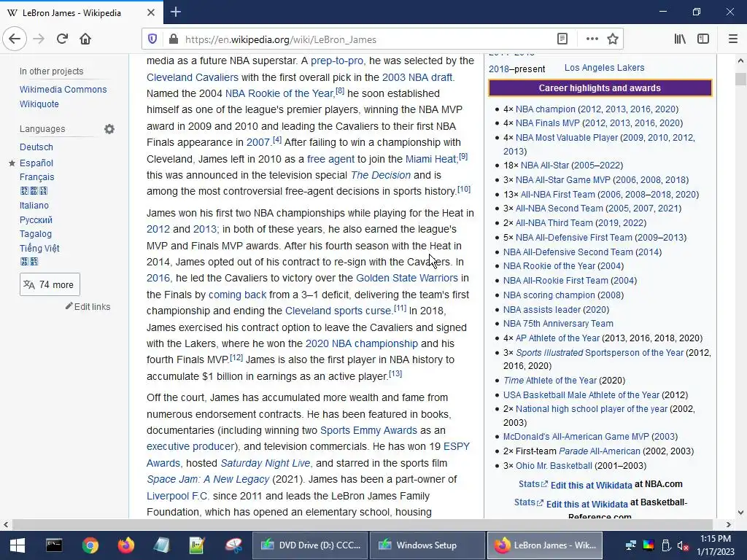This screenshot has height=560, width=747.
Task: Click the taskbar clock showing 1:15 PM
Action: (x=716, y=545)
